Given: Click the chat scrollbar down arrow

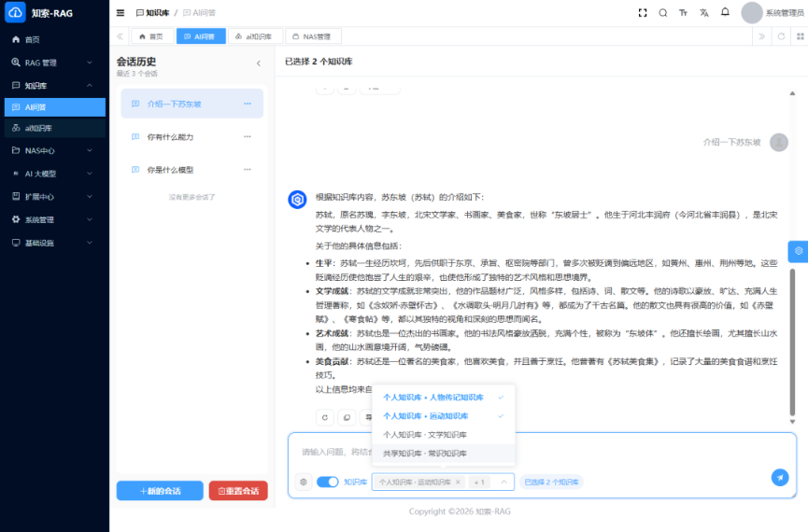Looking at the screenshot, I should (792, 421).
